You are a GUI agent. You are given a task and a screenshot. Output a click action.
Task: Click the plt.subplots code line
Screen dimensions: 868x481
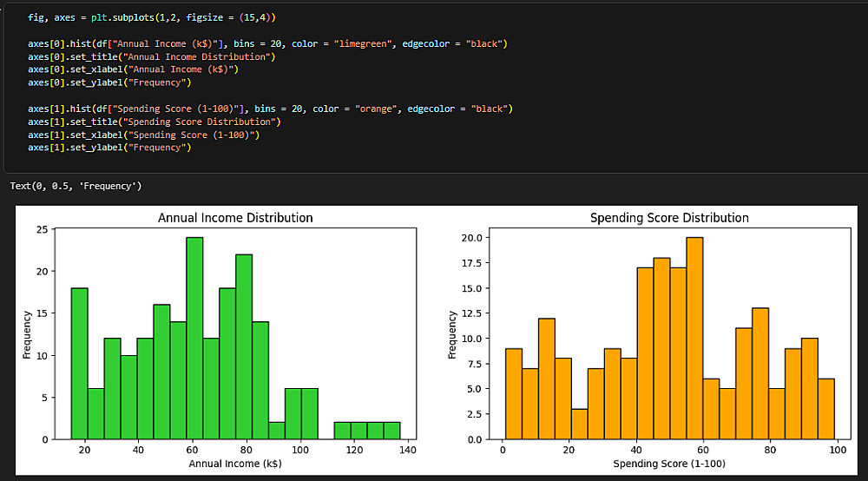pyautogui.click(x=152, y=17)
